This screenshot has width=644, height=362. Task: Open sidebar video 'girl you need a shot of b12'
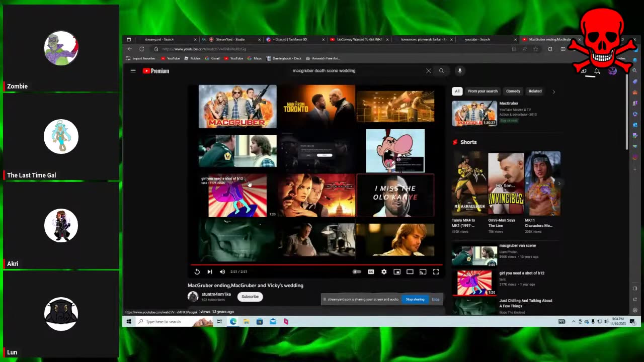tap(474, 283)
